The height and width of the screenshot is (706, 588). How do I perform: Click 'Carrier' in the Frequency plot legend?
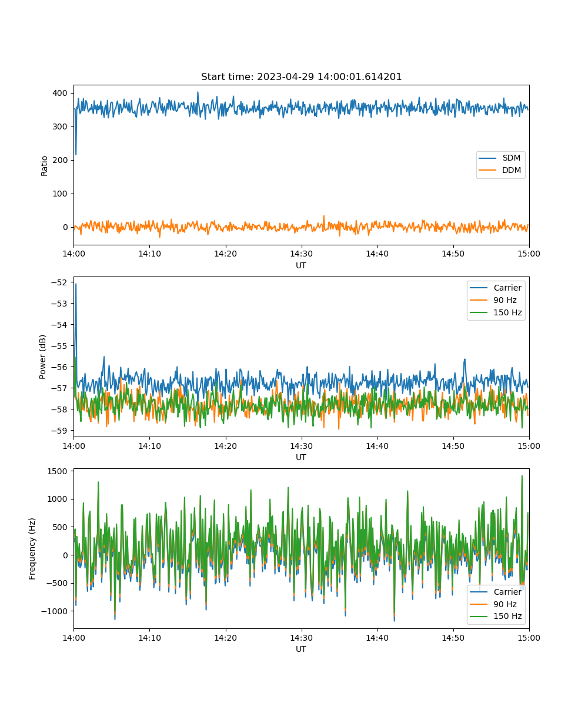[507, 592]
